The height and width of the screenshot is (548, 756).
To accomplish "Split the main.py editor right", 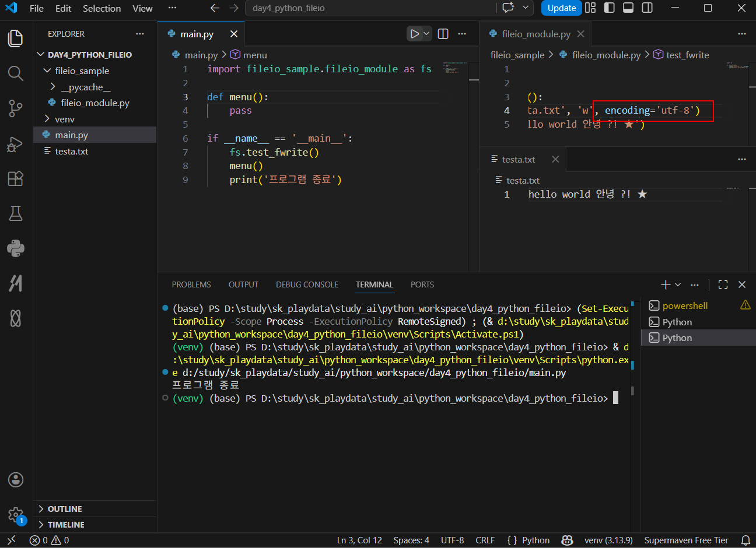I will [443, 34].
